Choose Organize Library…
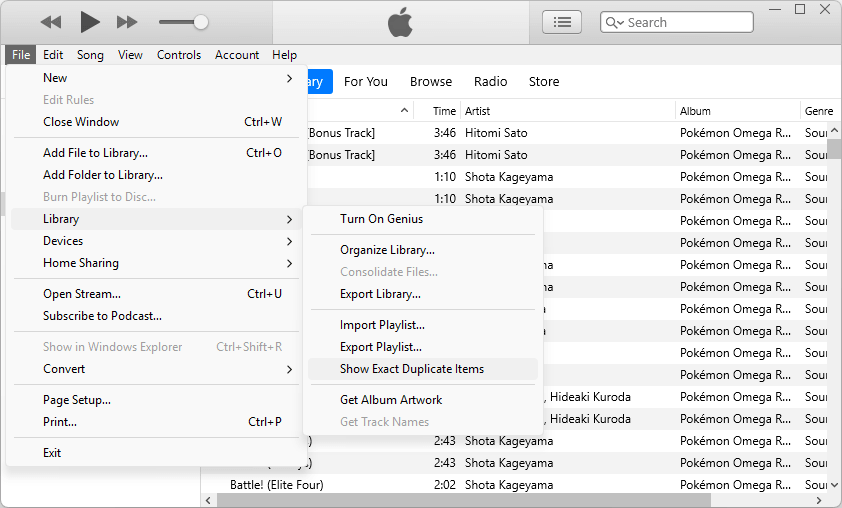 [423, 250]
